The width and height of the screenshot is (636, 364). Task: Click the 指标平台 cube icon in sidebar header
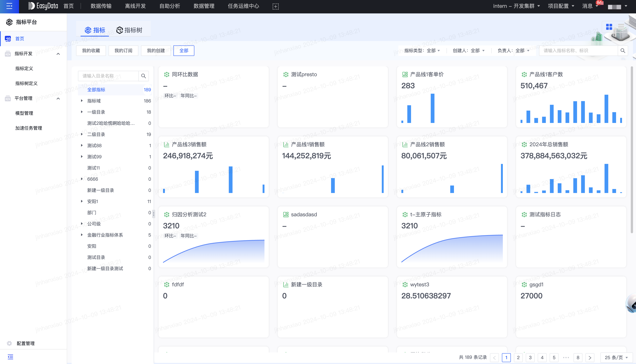(x=9, y=22)
